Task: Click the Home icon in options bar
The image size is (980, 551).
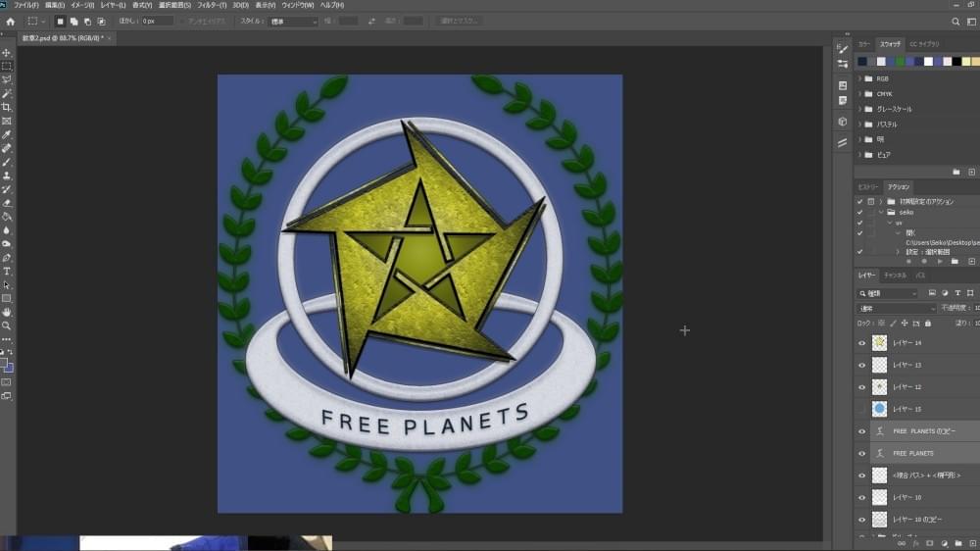Action: point(10,22)
